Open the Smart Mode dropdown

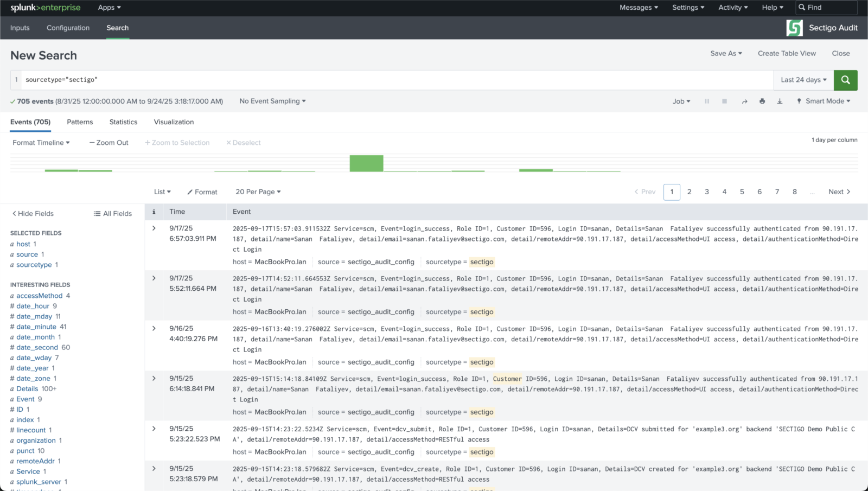point(824,101)
